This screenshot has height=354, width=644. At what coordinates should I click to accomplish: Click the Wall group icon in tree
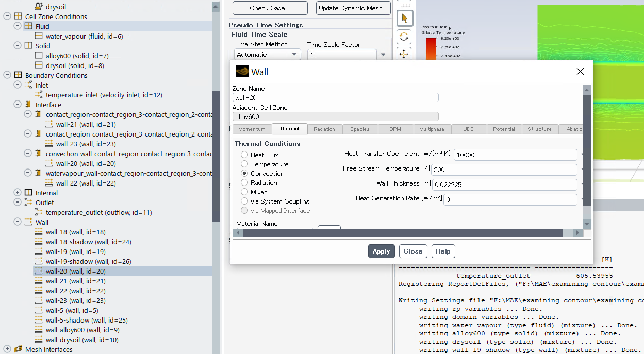tap(28, 222)
